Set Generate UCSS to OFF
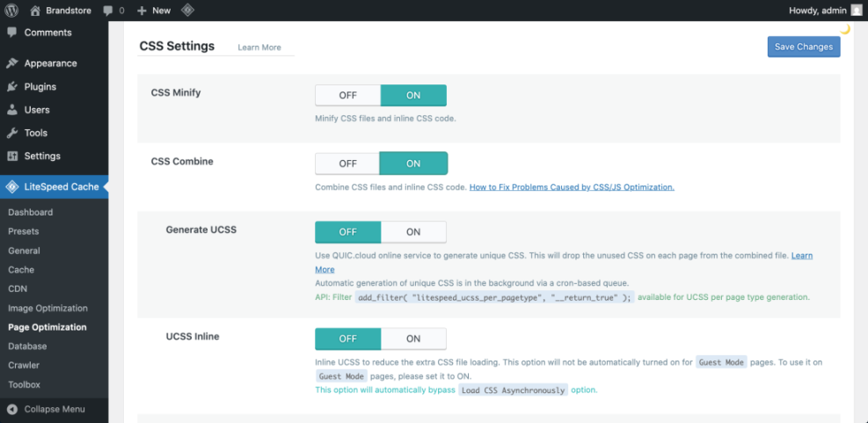This screenshot has width=868, height=423. coord(347,232)
